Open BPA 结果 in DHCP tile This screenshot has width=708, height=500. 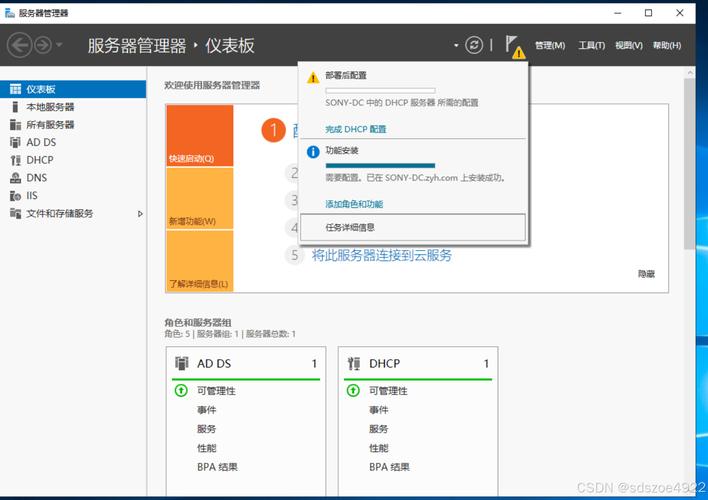[x=389, y=467]
